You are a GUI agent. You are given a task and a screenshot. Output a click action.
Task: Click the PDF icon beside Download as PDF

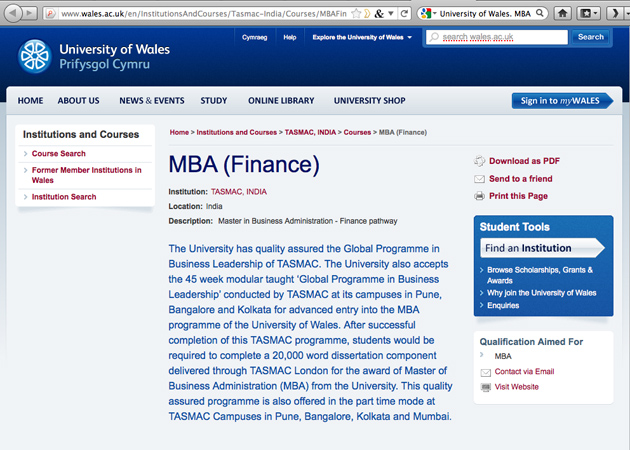tap(480, 161)
